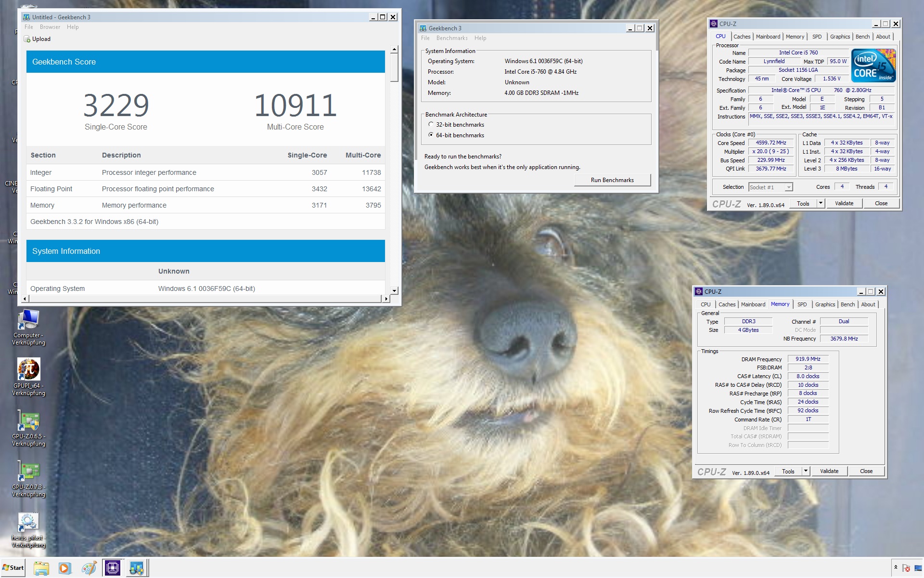924x578 pixels.
Task: Switch to Graphics tab in top CPU-Z
Action: [x=840, y=37]
